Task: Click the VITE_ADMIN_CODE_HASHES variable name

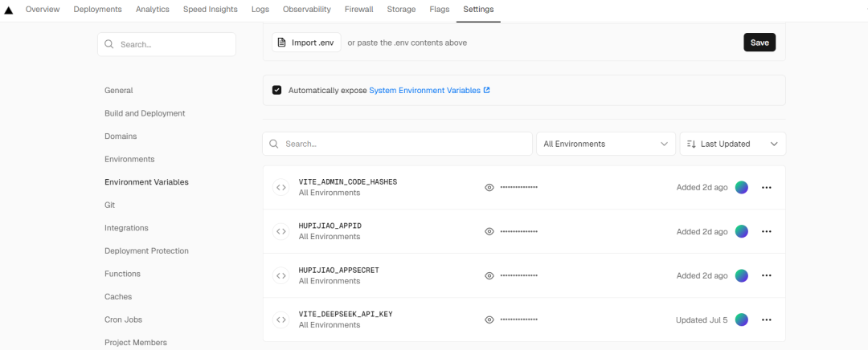Action: pos(348,182)
